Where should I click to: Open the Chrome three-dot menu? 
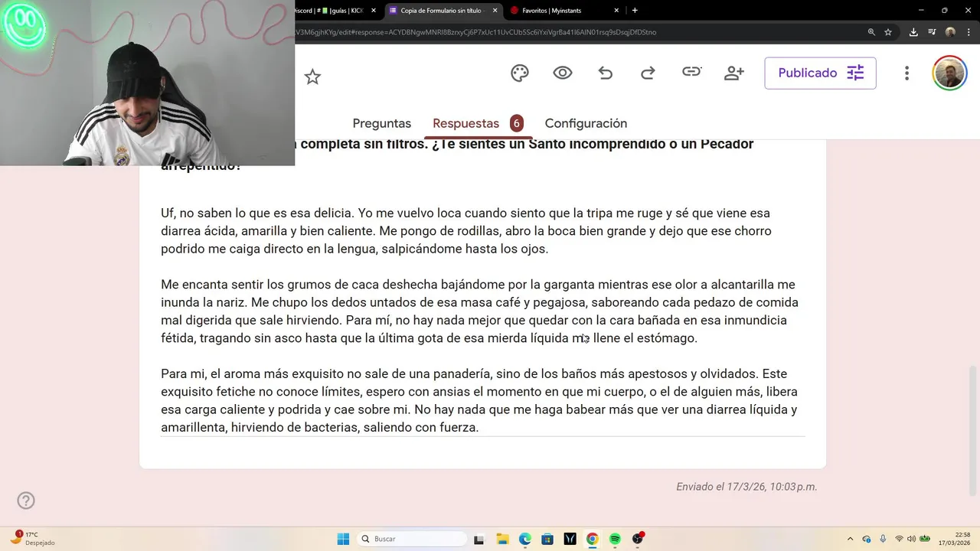click(x=968, y=32)
